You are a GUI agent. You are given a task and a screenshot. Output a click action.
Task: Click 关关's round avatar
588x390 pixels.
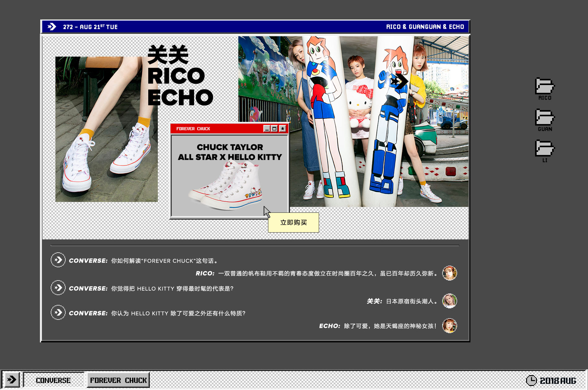click(449, 301)
